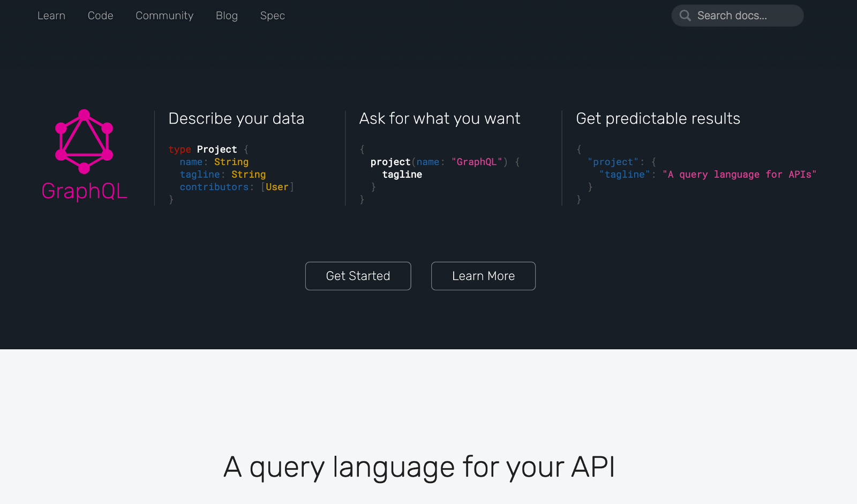857x504 pixels.
Task: Click the 'Get predictable results' heading
Action: coord(658,118)
